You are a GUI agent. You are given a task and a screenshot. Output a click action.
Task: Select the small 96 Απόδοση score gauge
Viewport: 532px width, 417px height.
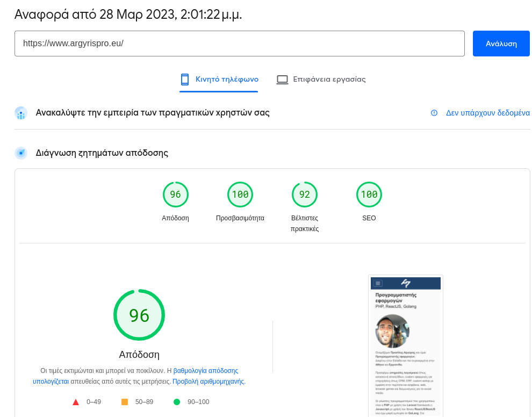pyautogui.click(x=175, y=195)
